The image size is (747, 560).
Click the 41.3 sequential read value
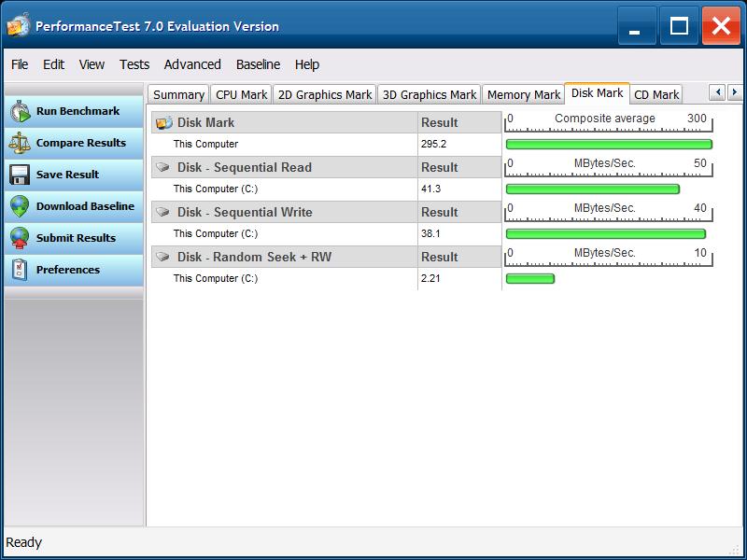click(x=430, y=189)
